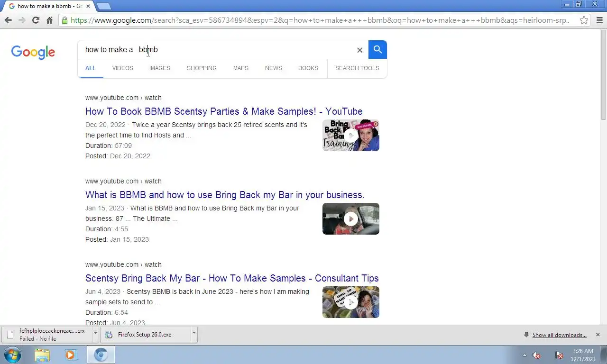Click the muted volume tray icon
Viewport: 607px width, 364px height.
coord(537,355)
